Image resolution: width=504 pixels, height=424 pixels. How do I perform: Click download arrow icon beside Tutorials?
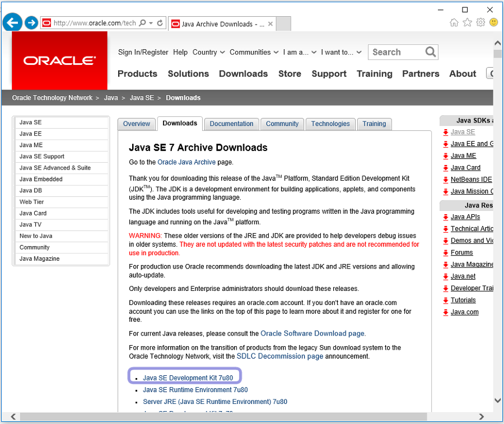(446, 300)
